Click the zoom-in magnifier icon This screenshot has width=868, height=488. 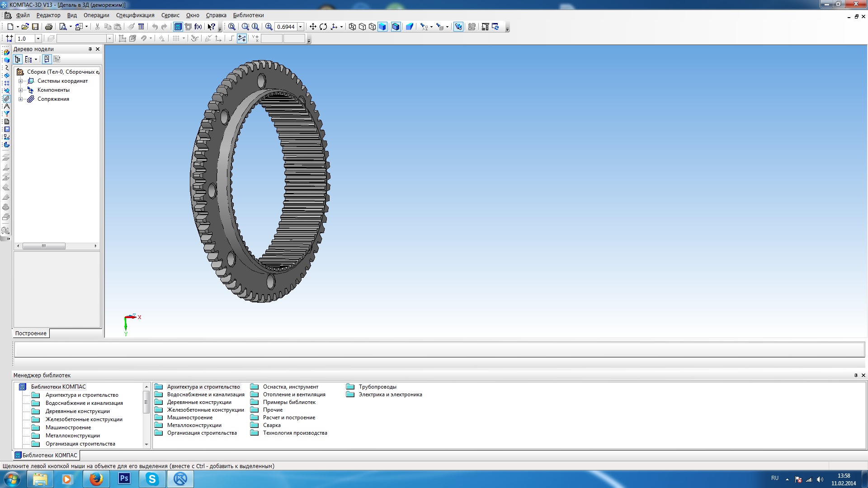click(269, 27)
